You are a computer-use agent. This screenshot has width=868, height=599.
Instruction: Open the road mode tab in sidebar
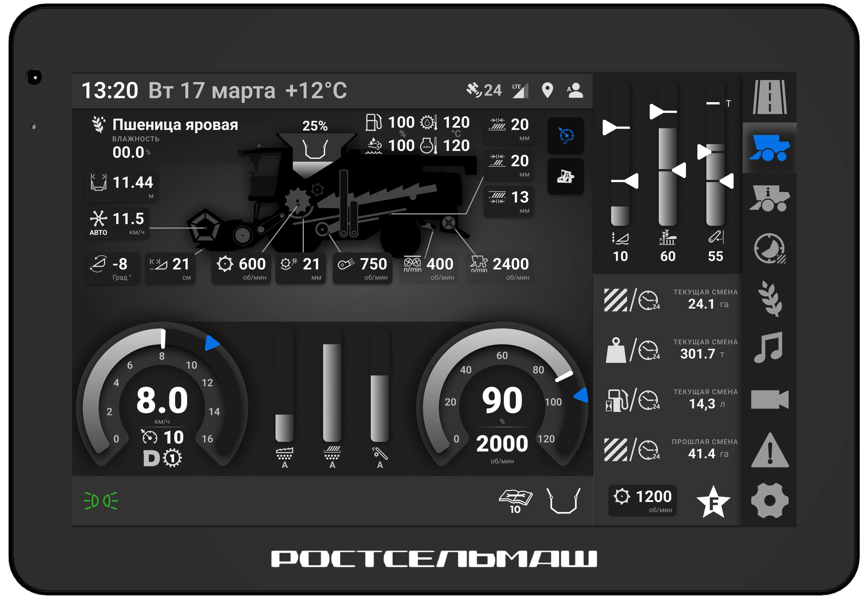769,98
